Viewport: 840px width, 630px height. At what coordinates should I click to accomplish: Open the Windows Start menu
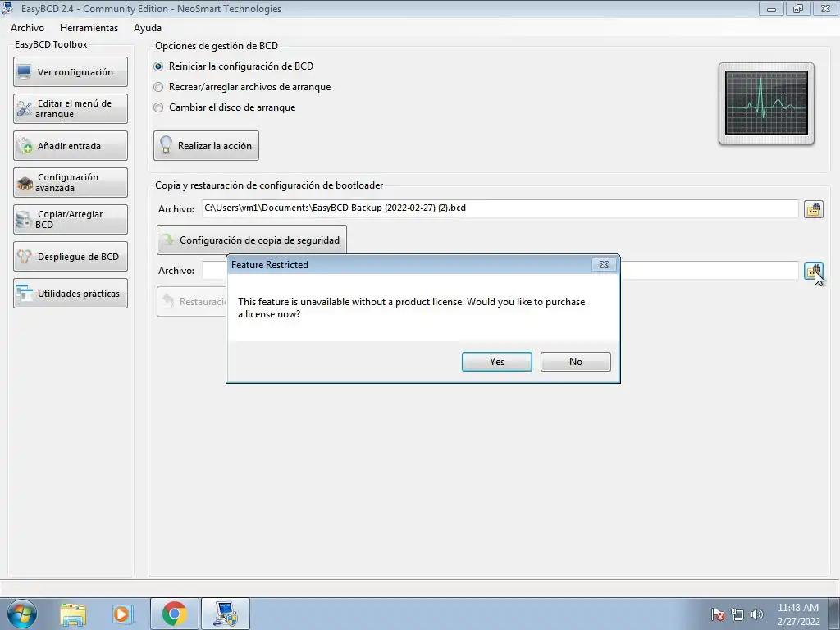tap(22, 614)
